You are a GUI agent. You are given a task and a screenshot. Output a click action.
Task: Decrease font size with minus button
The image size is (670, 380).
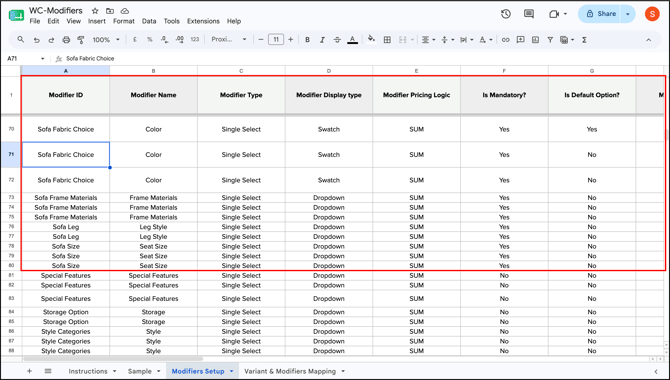tap(261, 39)
